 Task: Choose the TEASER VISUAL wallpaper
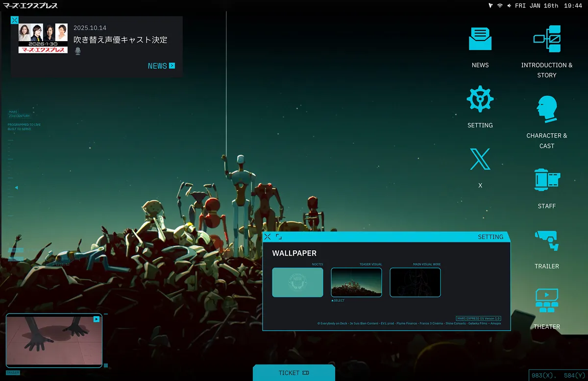point(356,282)
